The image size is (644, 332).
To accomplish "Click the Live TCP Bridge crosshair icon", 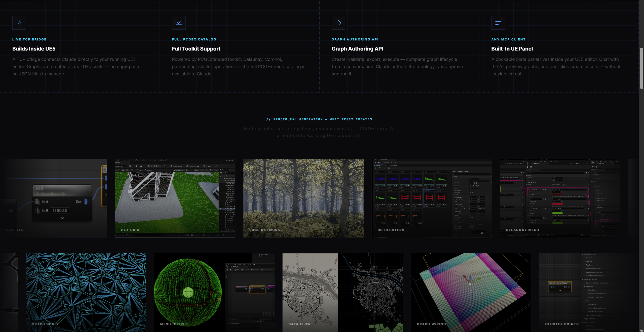I will (19, 23).
